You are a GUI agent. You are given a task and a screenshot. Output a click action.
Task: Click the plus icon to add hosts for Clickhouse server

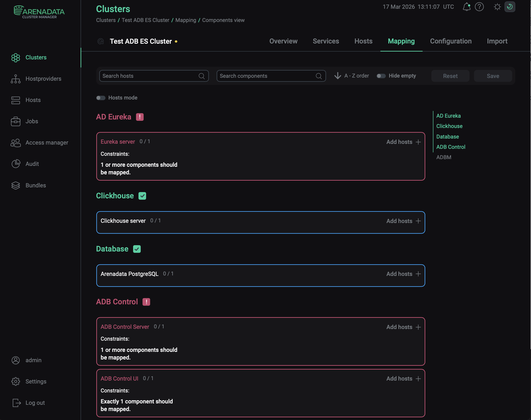pos(418,221)
